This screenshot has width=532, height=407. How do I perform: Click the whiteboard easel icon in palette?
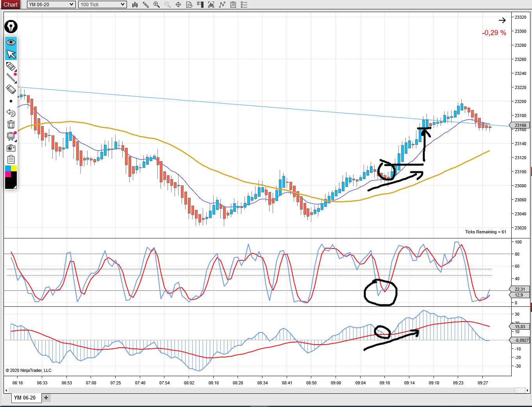pos(11,136)
